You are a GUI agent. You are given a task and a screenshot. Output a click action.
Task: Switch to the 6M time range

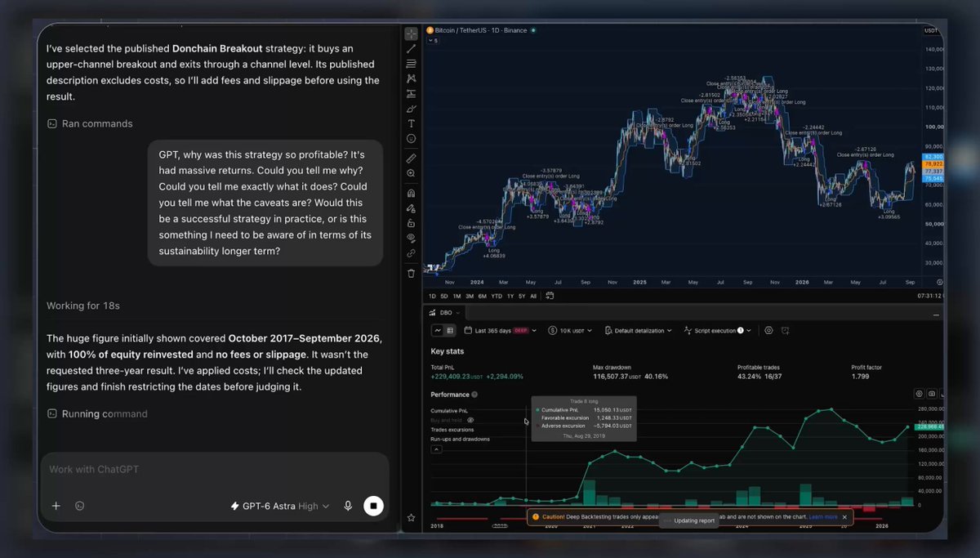pos(482,296)
